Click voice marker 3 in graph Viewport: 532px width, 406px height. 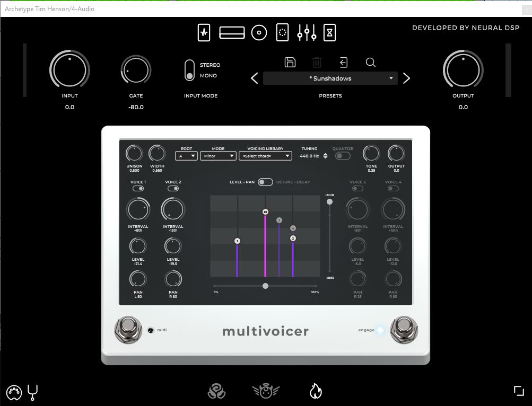[279, 220]
